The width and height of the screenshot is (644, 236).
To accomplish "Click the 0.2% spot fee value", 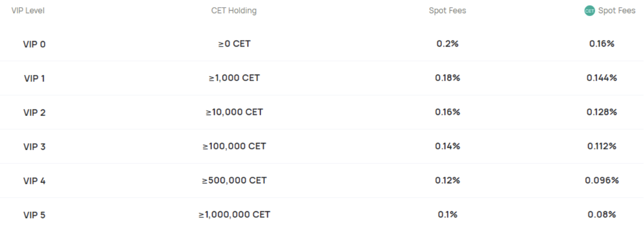I will coord(447,44).
